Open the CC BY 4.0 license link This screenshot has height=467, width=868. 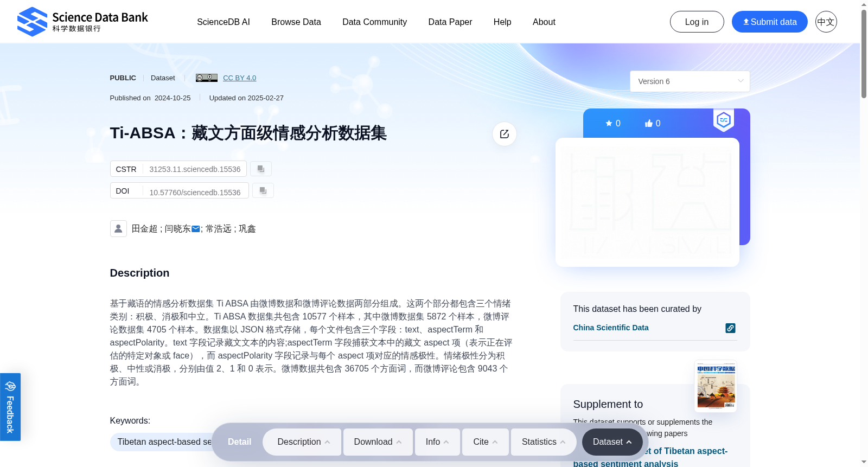point(239,78)
